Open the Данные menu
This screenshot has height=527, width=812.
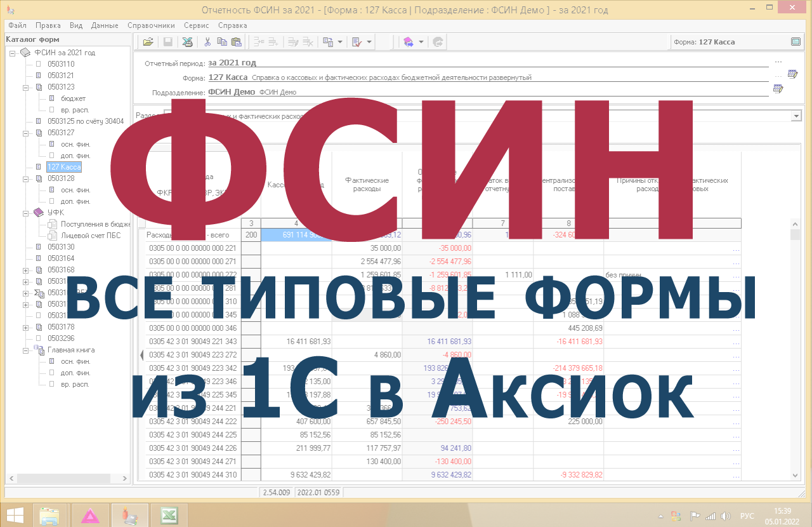point(105,25)
